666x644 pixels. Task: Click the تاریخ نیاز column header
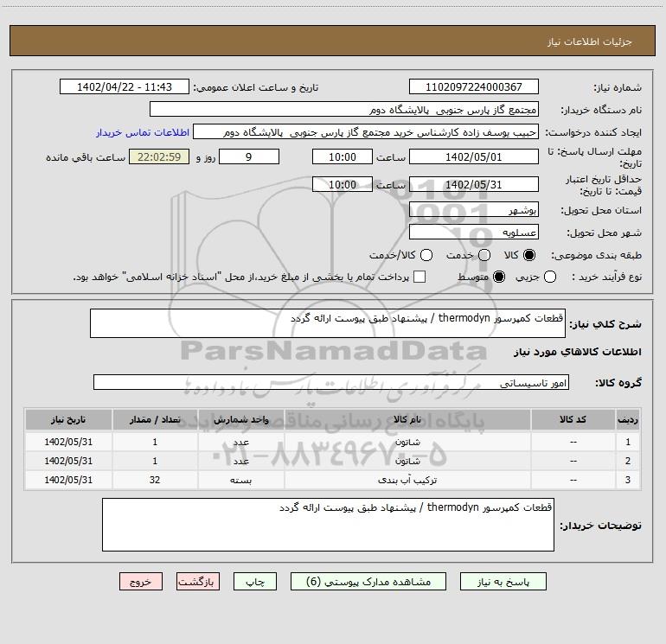[x=68, y=419]
